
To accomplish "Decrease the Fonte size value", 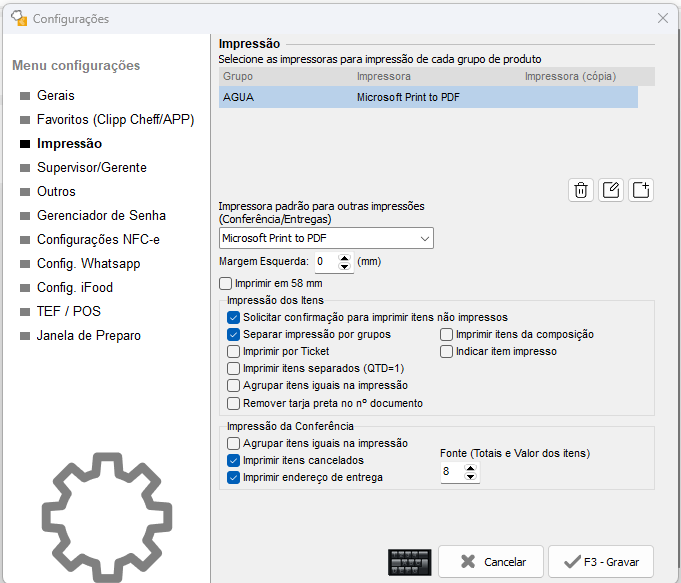I will pyautogui.click(x=471, y=476).
